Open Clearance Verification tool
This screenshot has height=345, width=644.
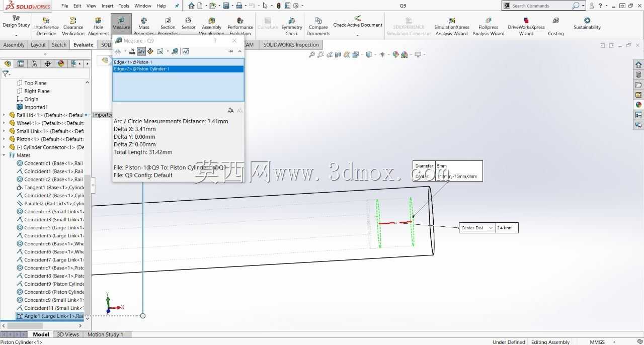coord(73,27)
